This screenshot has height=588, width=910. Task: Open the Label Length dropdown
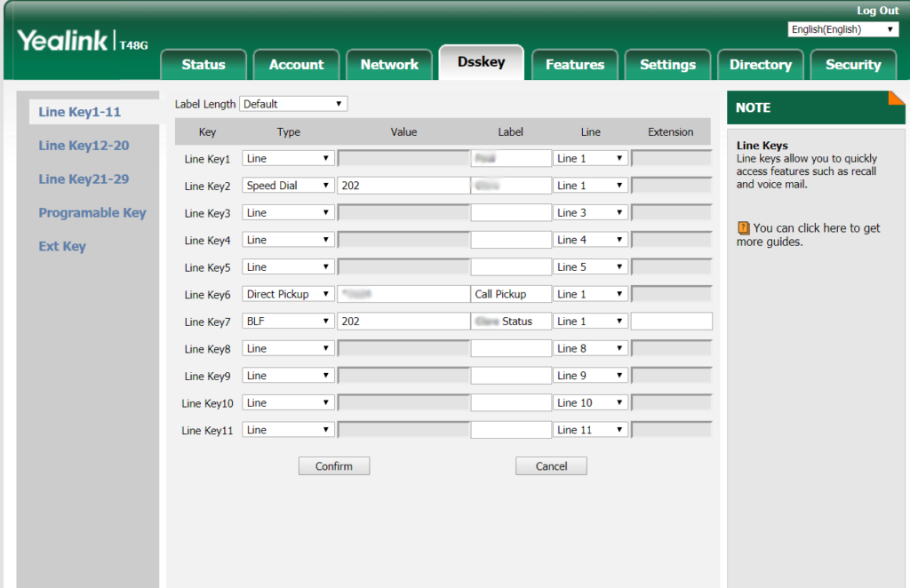click(x=293, y=104)
